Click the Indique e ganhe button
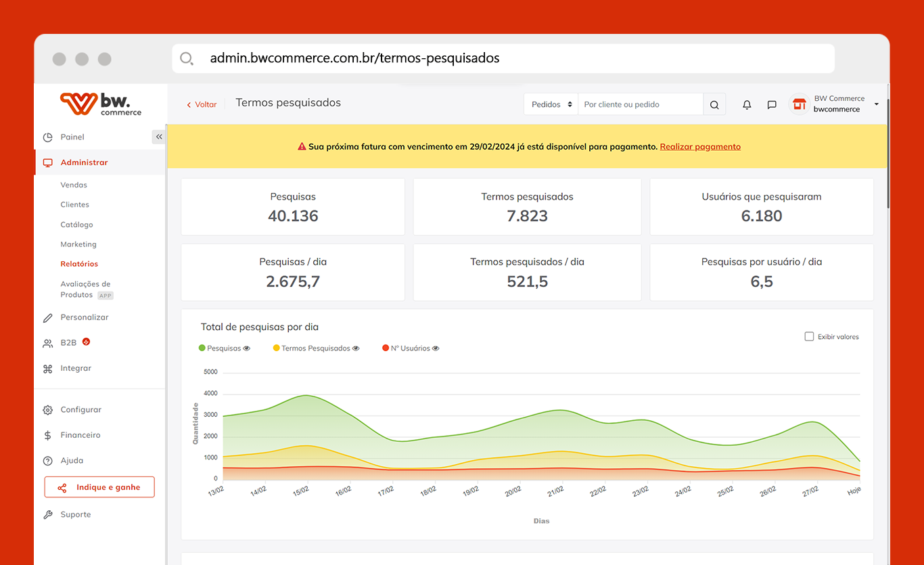Viewport: 924px width, 565px height. tap(99, 487)
